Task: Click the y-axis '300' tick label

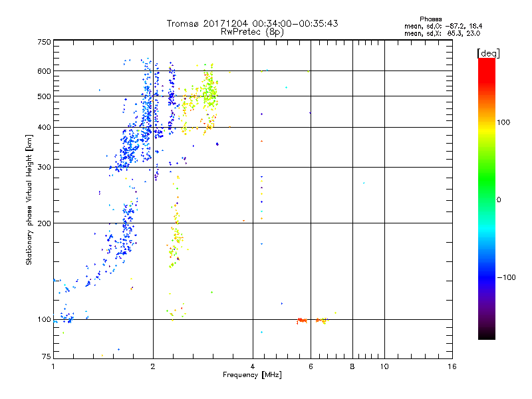Action: 44,168
